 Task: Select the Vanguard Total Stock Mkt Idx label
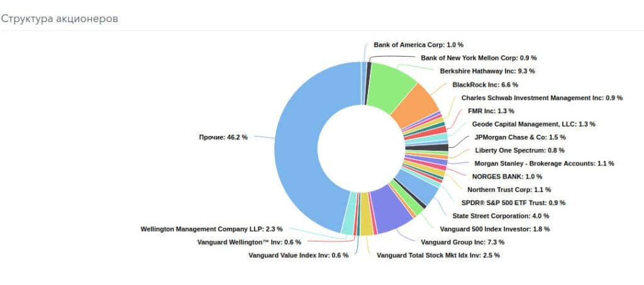point(438,255)
